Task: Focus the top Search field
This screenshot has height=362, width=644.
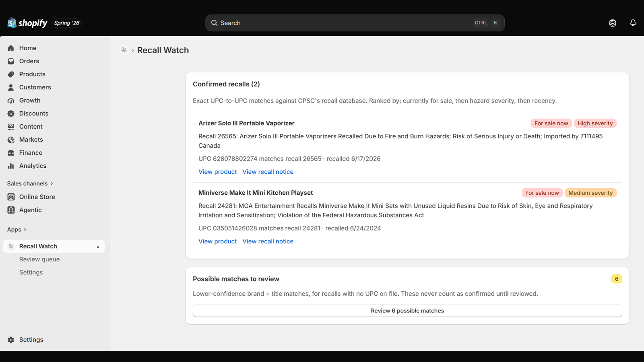Action: tap(355, 23)
